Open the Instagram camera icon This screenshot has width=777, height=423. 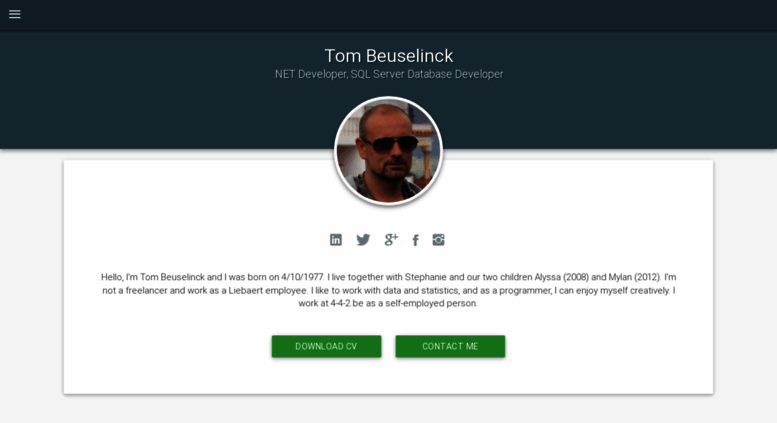point(439,240)
